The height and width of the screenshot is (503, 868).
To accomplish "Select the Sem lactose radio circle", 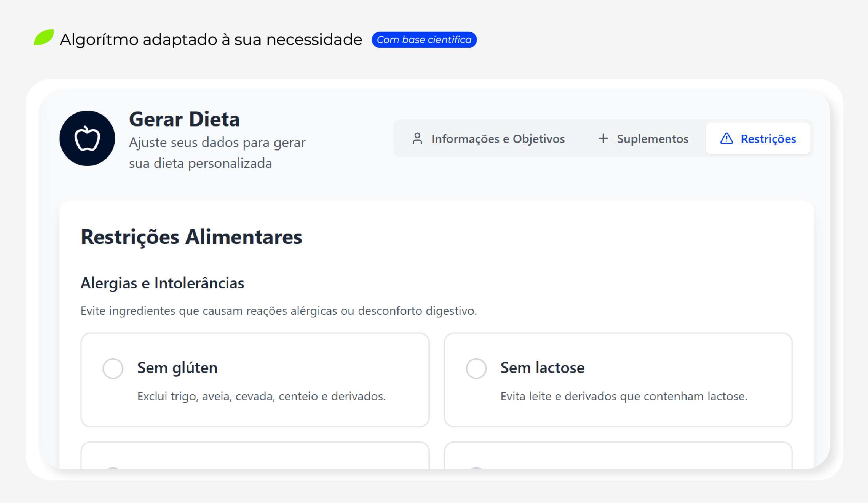I will point(476,368).
